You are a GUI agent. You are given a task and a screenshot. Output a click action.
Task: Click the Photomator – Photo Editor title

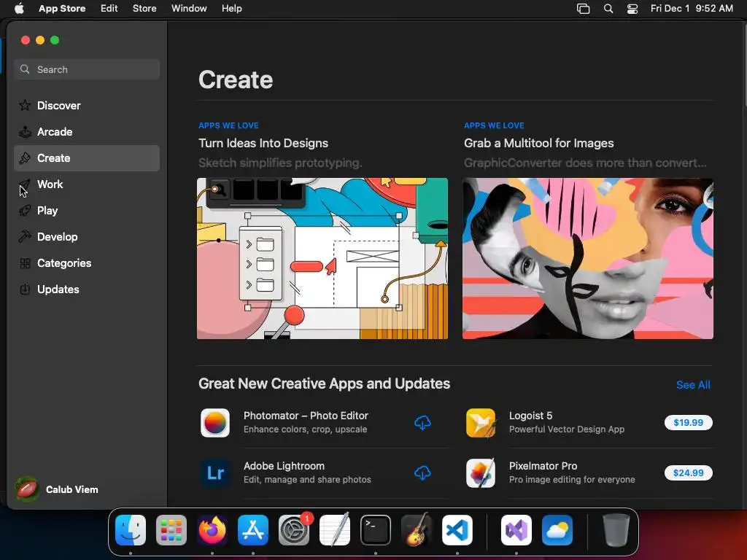[x=306, y=416]
